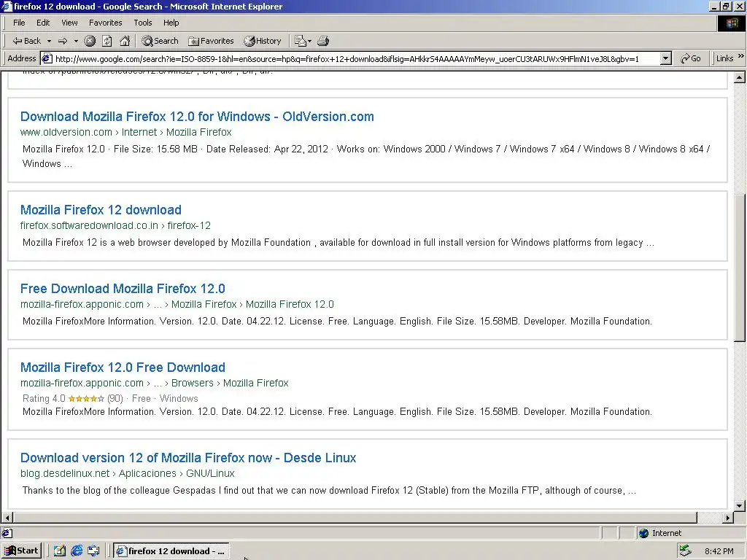Screen dimensions: 747x560
Task: Click firefox.softwaredownload.co.in breadcrumb text
Action: point(89,226)
